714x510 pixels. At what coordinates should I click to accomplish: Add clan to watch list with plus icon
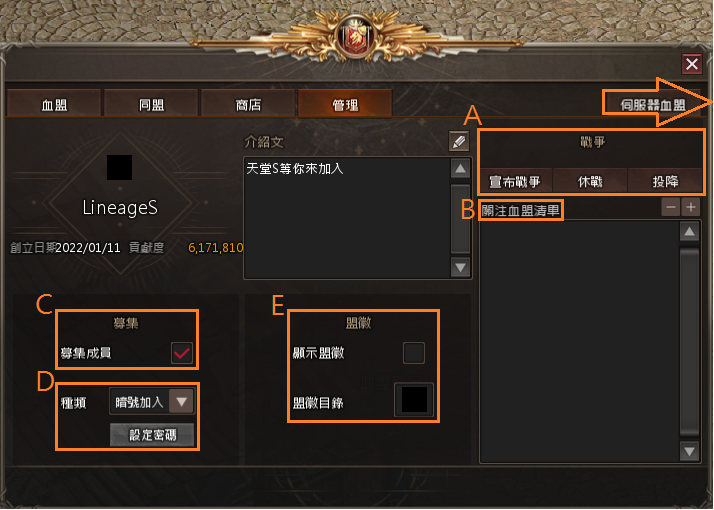691,207
